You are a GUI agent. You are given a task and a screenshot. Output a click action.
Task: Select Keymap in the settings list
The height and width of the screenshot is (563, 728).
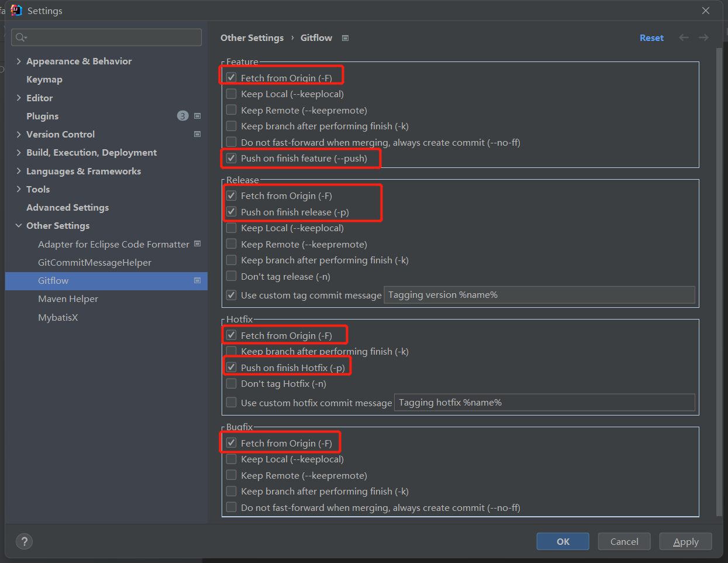pyautogui.click(x=44, y=80)
